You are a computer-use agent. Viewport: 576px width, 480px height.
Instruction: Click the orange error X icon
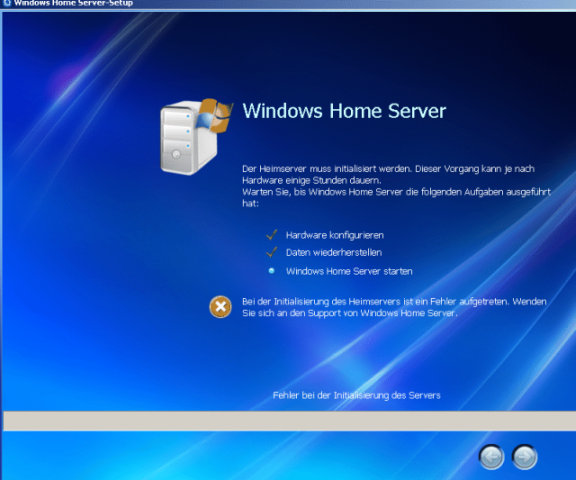click(x=220, y=307)
